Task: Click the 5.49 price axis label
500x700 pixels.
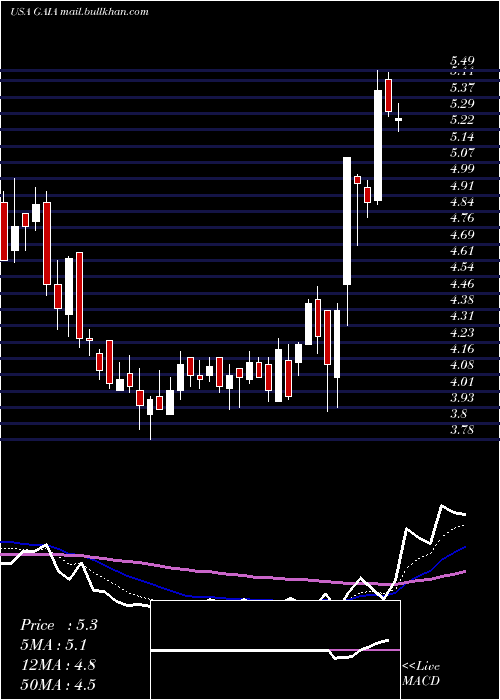Action: pyautogui.click(x=462, y=61)
